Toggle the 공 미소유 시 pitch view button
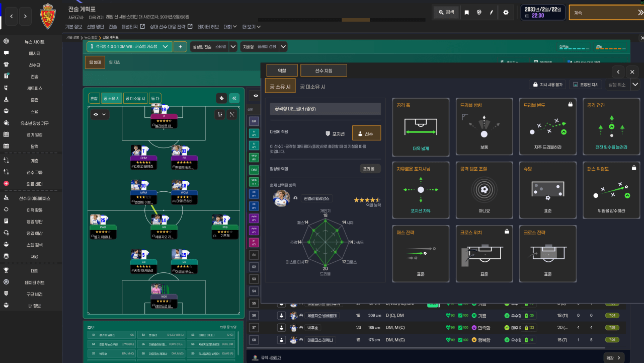The width and height of the screenshot is (644, 363). pyautogui.click(x=135, y=99)
